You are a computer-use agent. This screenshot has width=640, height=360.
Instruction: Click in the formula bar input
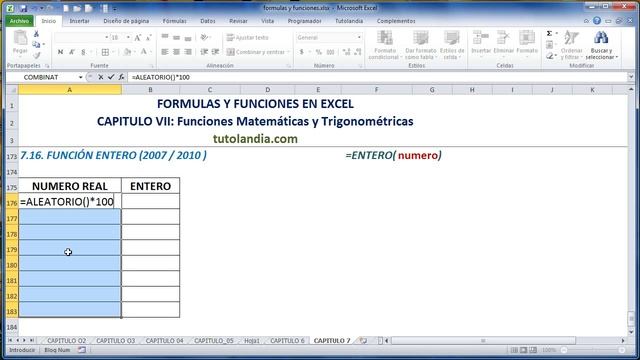[378, 77]
